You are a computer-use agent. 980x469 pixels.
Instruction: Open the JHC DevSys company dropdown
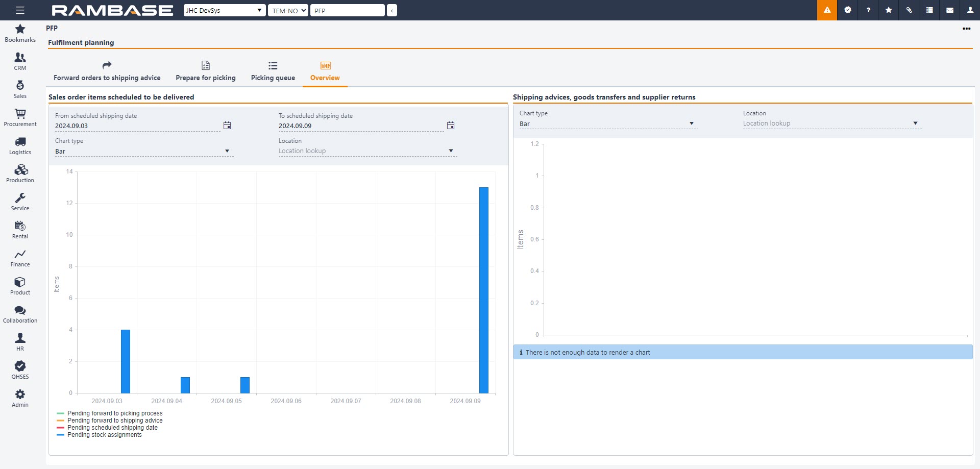point(224,10)
